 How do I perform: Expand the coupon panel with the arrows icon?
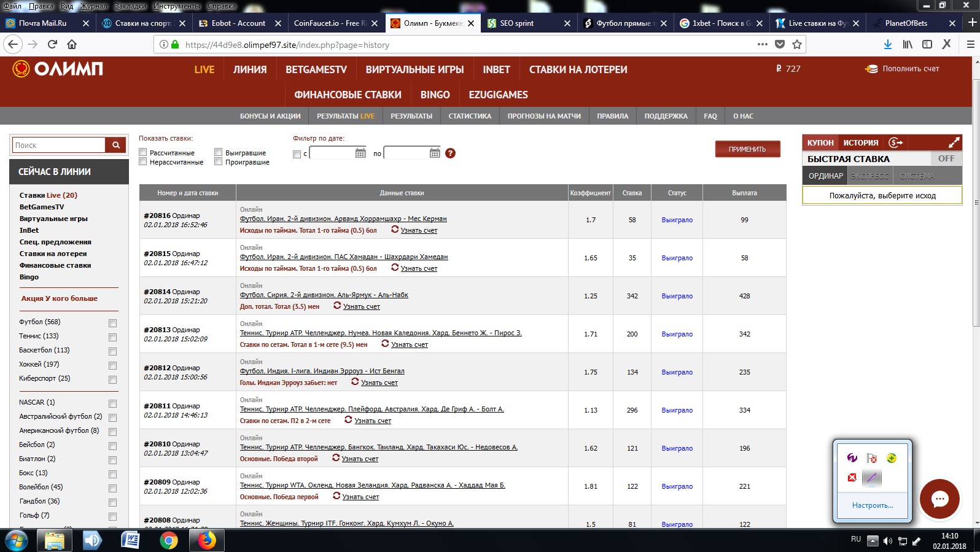coord(954,142)
